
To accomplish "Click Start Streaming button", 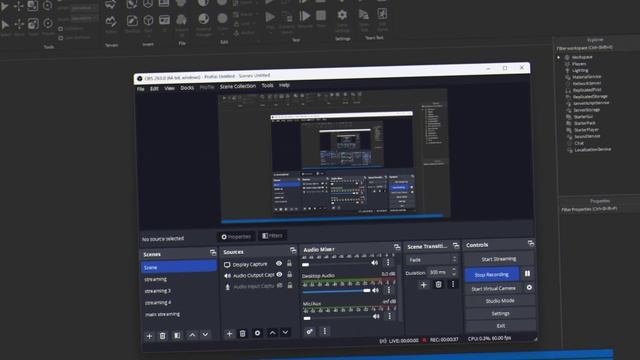I will 498,259.
